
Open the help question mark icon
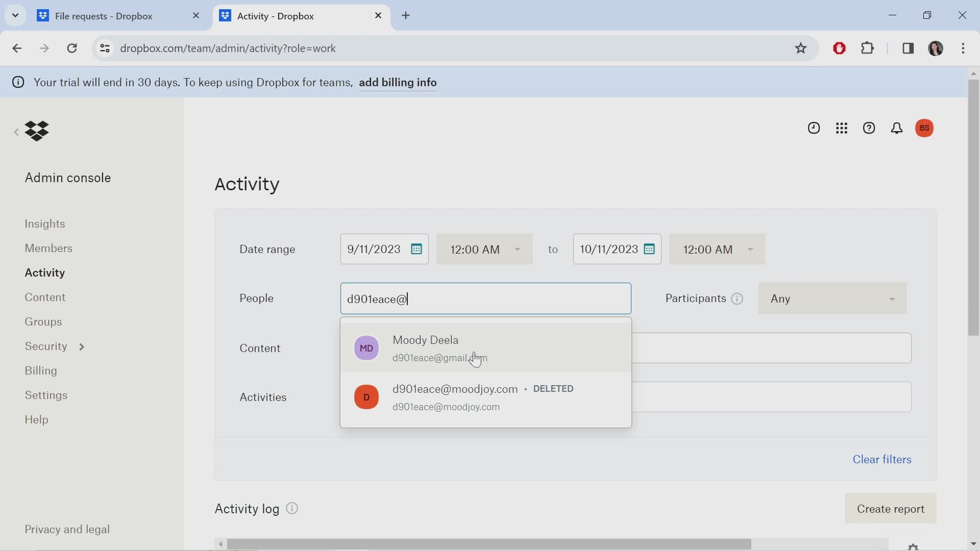tap(869, 128)
